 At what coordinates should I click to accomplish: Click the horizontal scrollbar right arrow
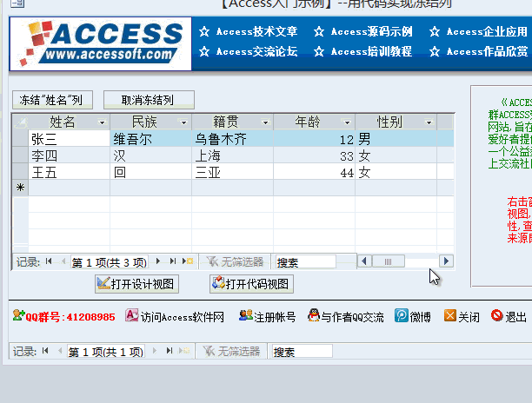pos(446,261)
